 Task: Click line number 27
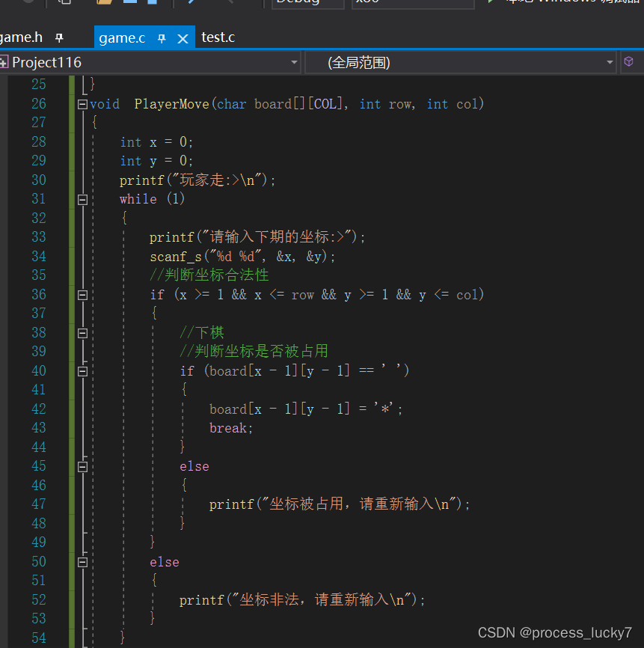coord(39,122)
